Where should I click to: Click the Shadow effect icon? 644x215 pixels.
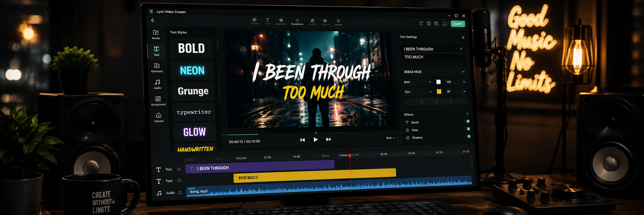pos(408,138)
